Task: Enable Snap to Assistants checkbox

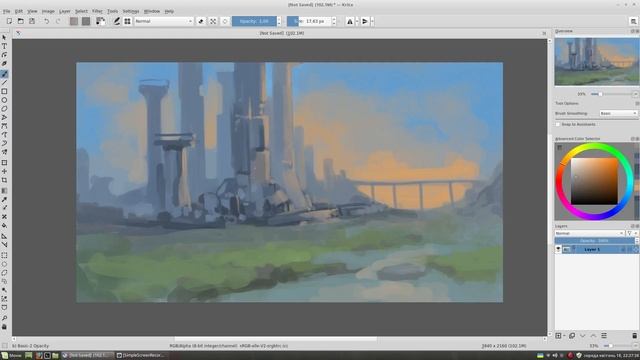Action: click(558, 124)
